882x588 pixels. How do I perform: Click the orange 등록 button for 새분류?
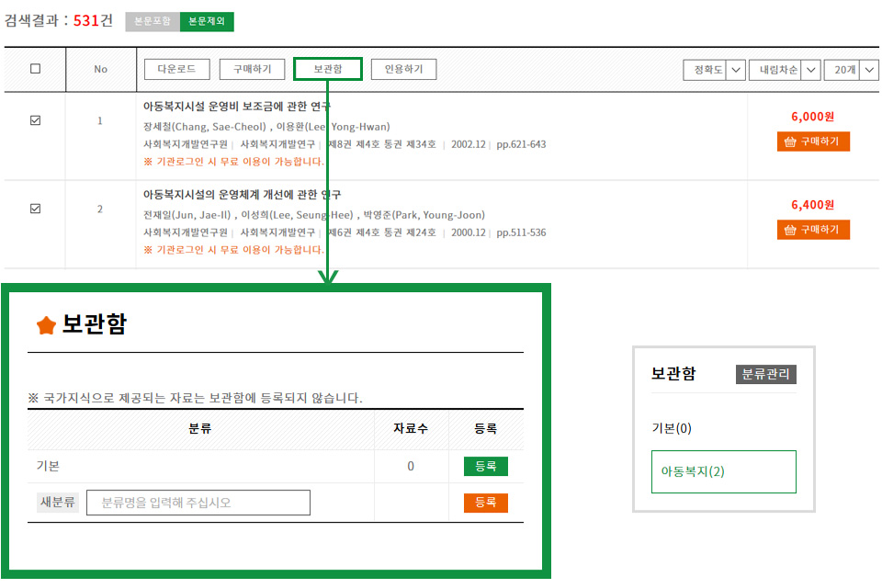pos(485,503)
